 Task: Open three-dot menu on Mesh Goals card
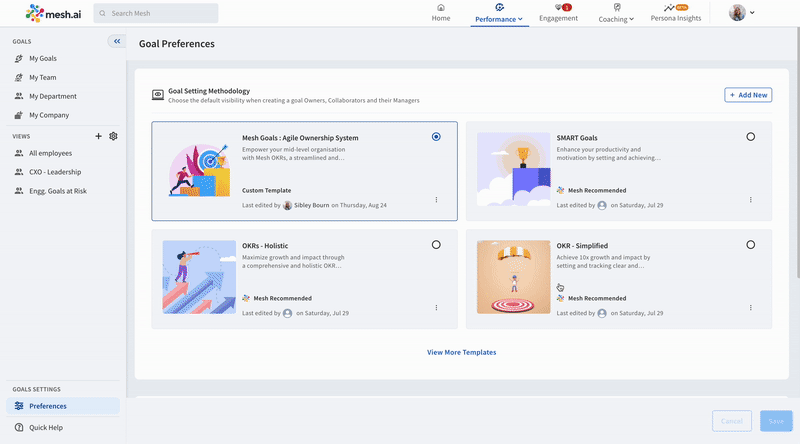[436, 199]
